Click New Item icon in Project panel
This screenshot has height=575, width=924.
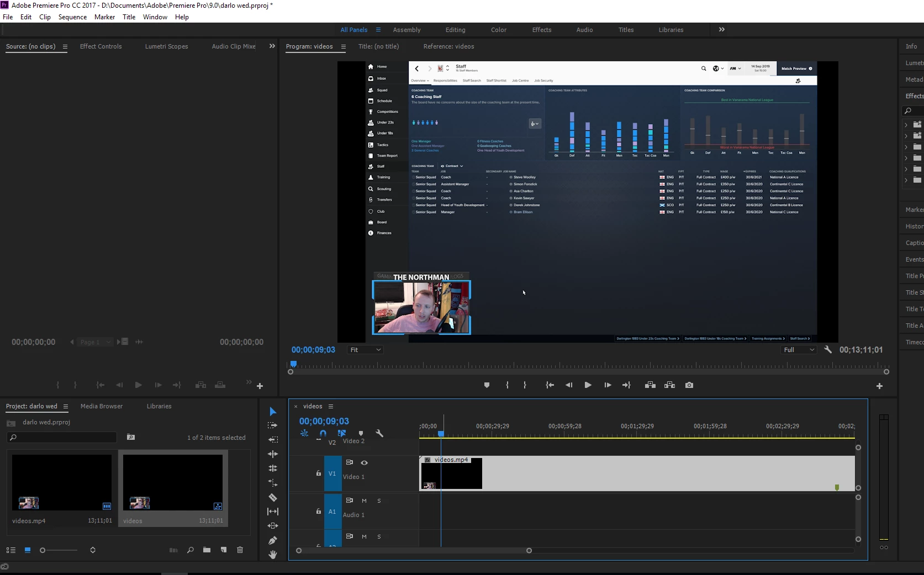tap(224, 550)
